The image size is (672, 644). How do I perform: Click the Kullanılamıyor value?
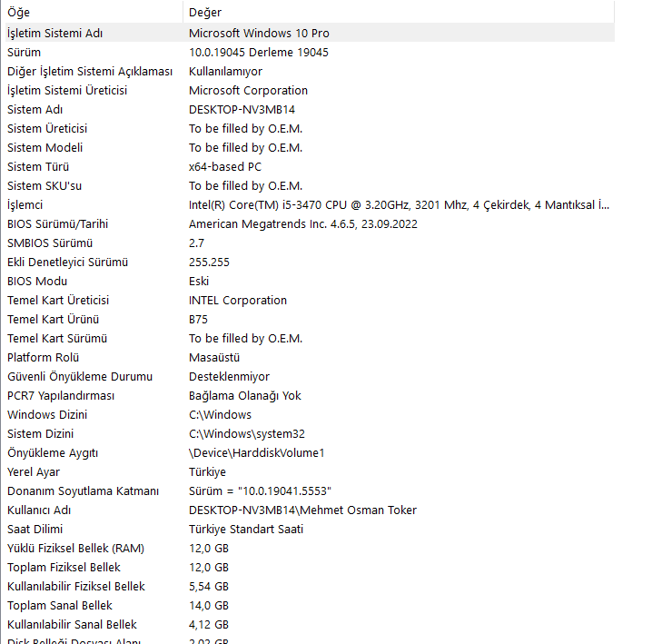225,71
